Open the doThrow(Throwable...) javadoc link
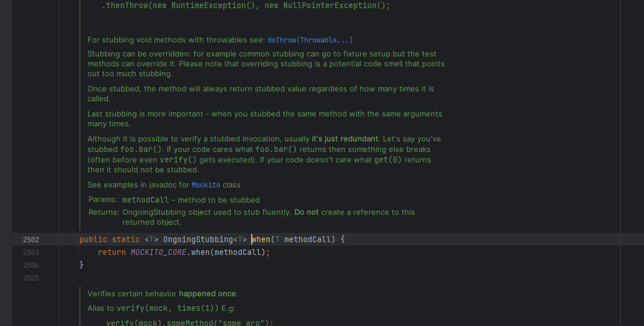This screenshot has height=326, width=644. (309, 40)
